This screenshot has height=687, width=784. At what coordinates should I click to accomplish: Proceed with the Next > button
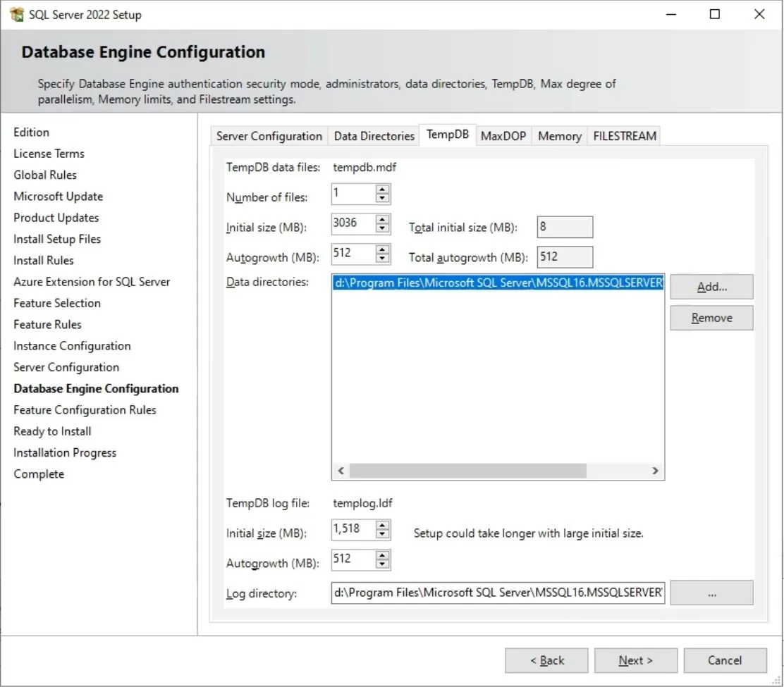coord(635,660)
